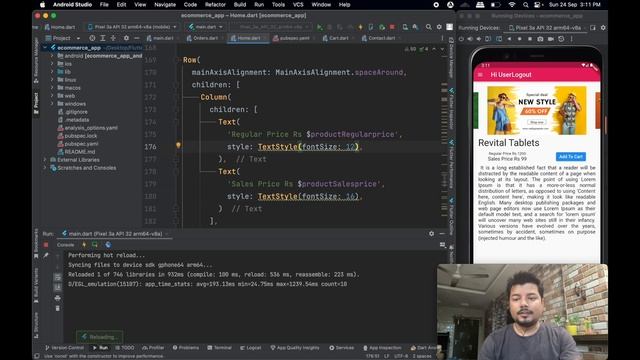Open hamburger menu in emulator app

click(x=480, y=75)
